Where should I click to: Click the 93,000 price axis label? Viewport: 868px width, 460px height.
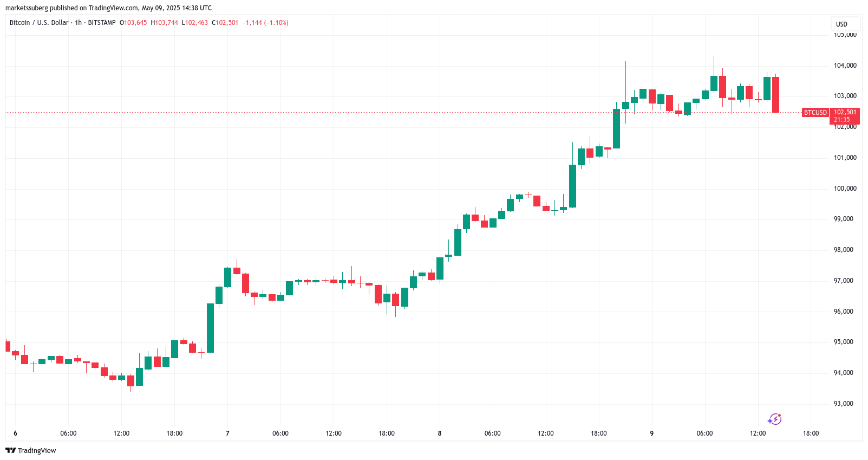coord(844,404)
